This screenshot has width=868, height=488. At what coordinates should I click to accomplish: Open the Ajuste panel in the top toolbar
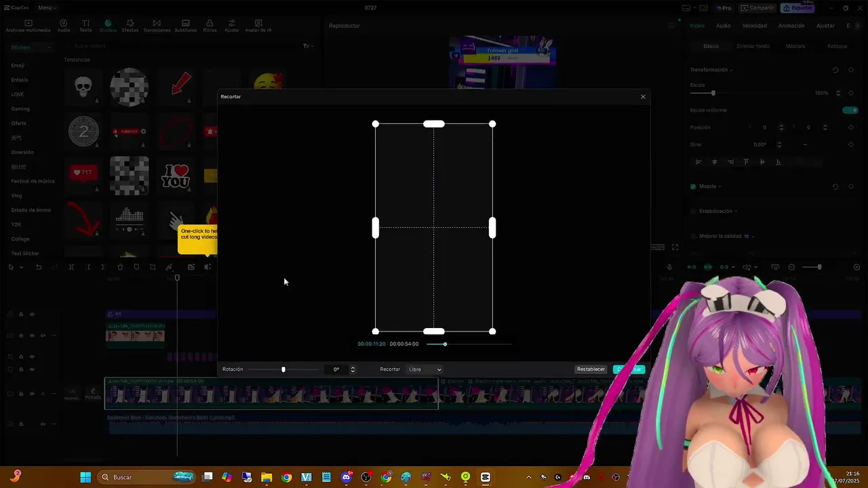coord(232,26)
